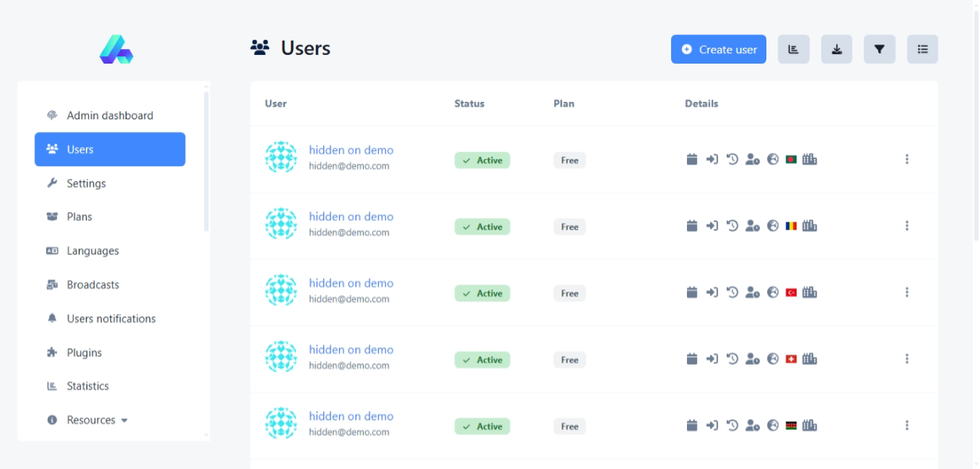
Task: Click the export download icon button
Action: (x=836, y=49)
